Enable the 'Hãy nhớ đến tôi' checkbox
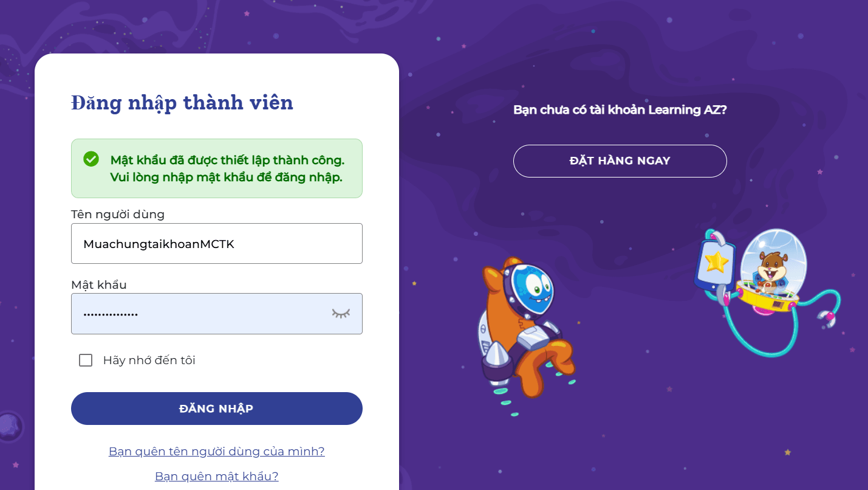 [85, 360]
